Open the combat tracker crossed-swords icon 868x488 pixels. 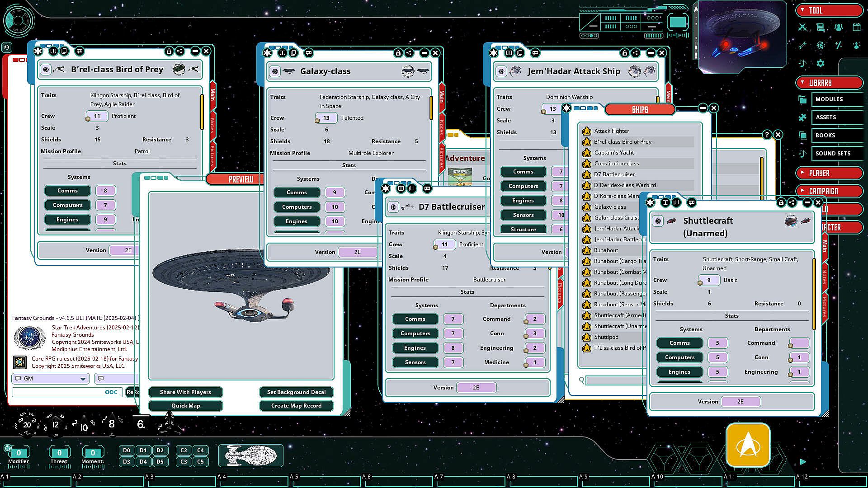tap(802, 28)
